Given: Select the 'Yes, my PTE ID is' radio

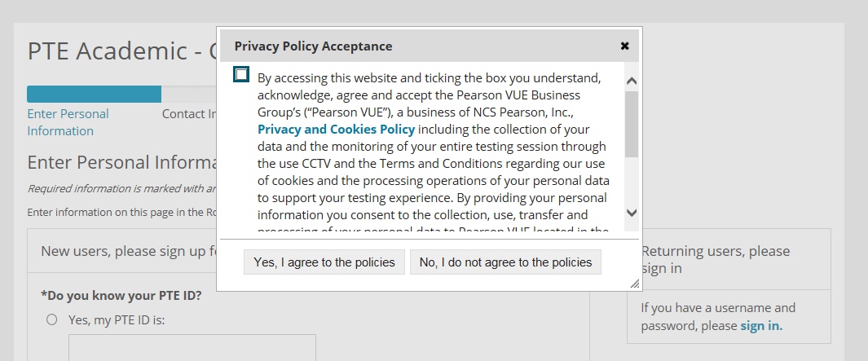Looking at the screenshot, I should [x=52, y=319].
